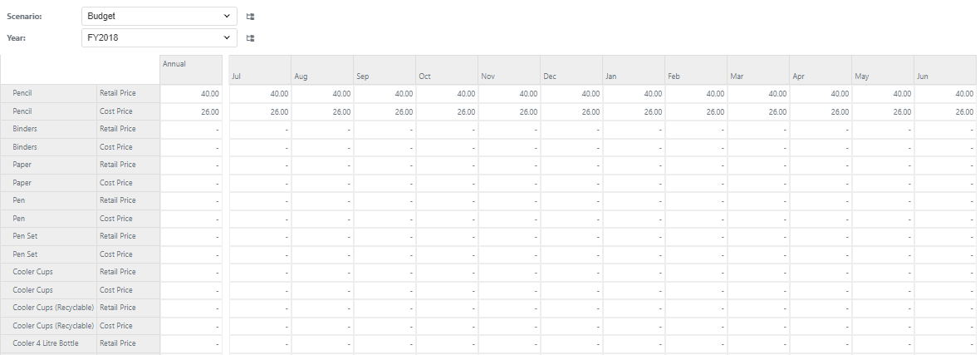The image size is (980, 355).
Task: Select Pencil Retail Price cell for Jun
Action: [x=944, y=94]
